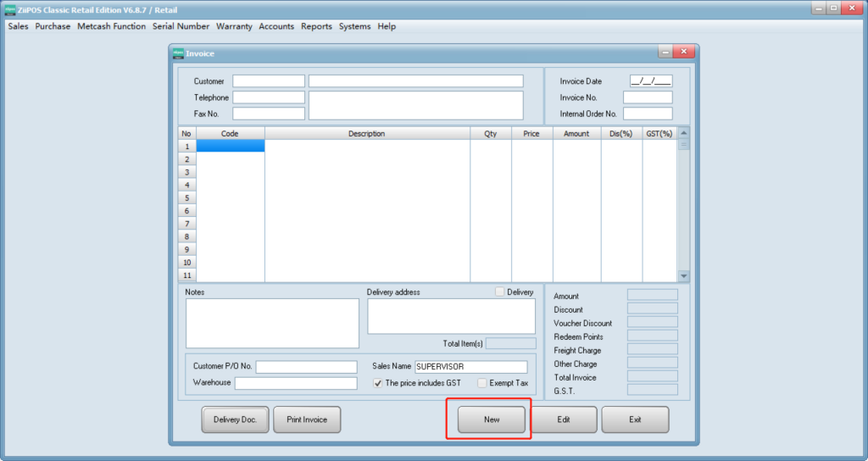Select the Invoice Date field

pyautogui.click(x=650, y=81)
